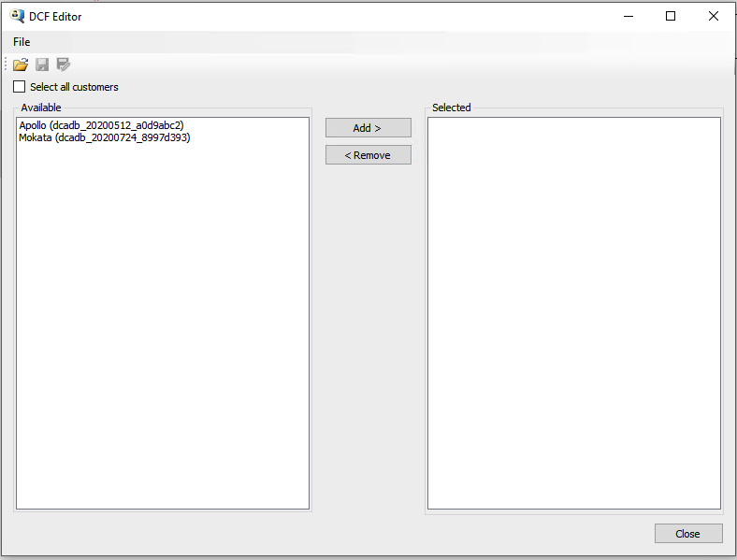Screen dimensions: 737x560
Task: Click the Save floppy disk icon
Action: point(42,65)
